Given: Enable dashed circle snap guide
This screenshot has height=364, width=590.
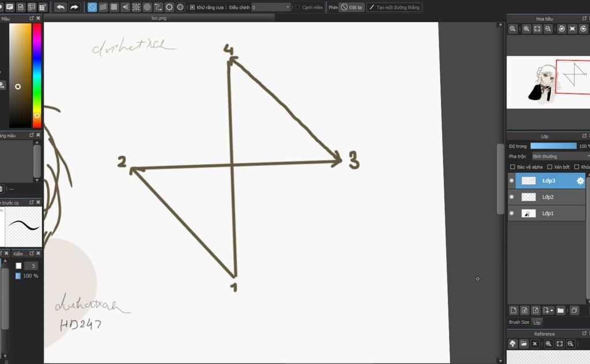Looking at the screenshot, I should coord(169,7).
